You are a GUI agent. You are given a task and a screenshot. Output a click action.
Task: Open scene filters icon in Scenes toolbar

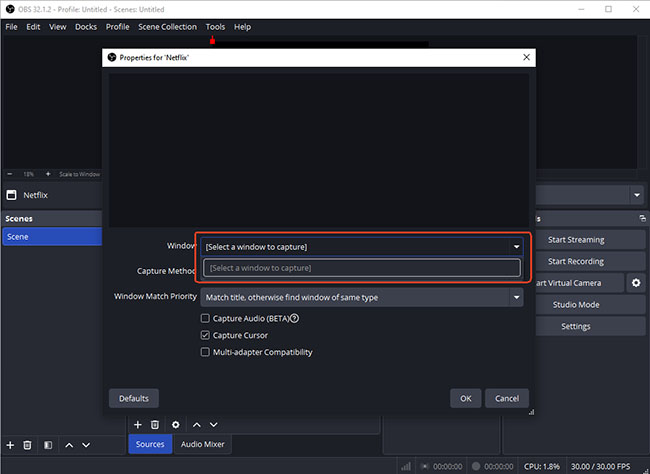tap(48, 445)
